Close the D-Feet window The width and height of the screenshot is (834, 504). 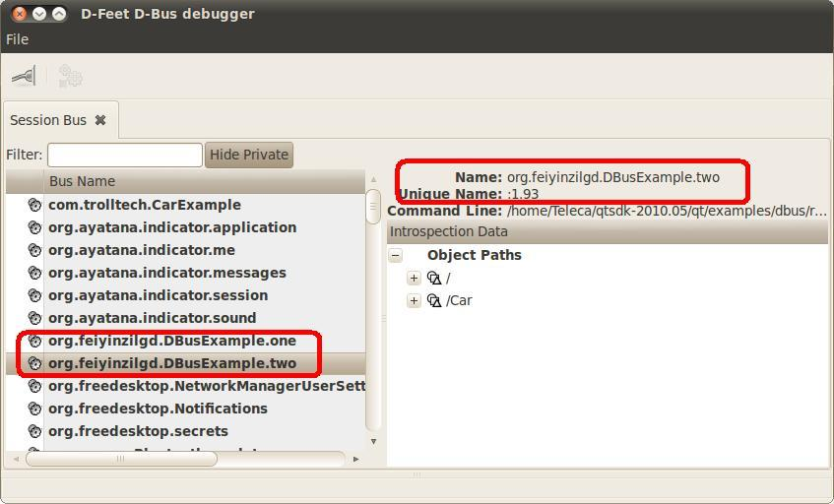(x=19, y=14)
